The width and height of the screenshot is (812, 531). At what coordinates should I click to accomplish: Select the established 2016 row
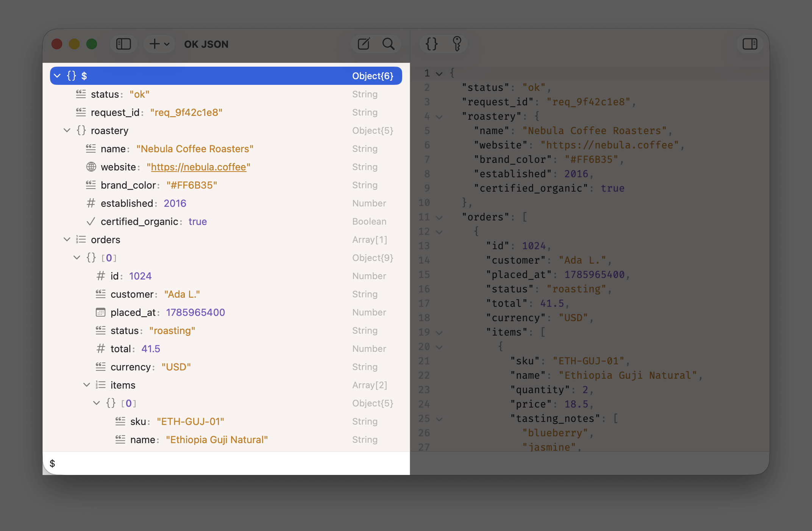(x=226, y=203)
